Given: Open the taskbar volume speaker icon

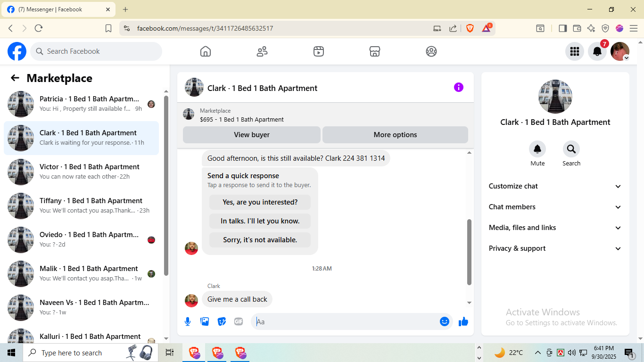Looking at the screenshot, I should click(572, 353).
